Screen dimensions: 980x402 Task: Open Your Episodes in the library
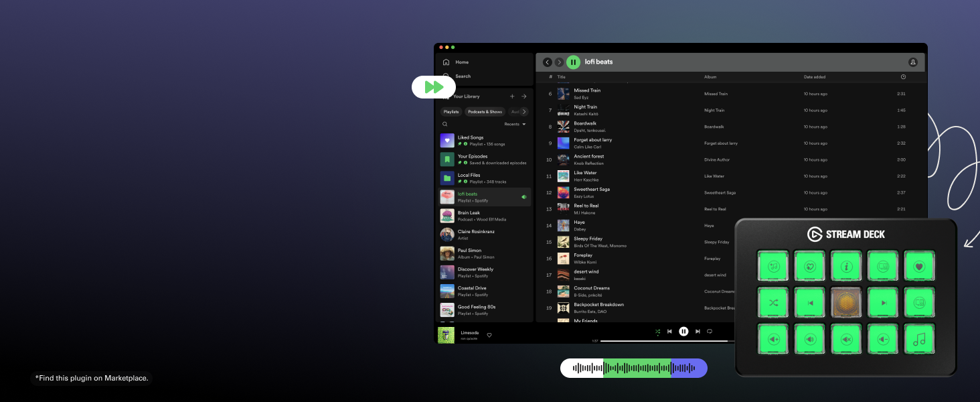(485, 159)
